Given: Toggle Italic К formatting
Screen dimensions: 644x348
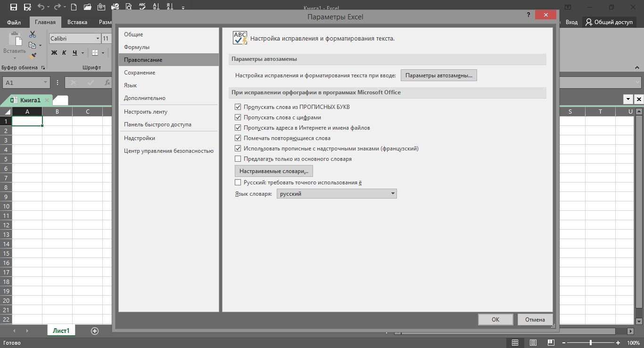Looking at the screenshot, I should (64, 53).
